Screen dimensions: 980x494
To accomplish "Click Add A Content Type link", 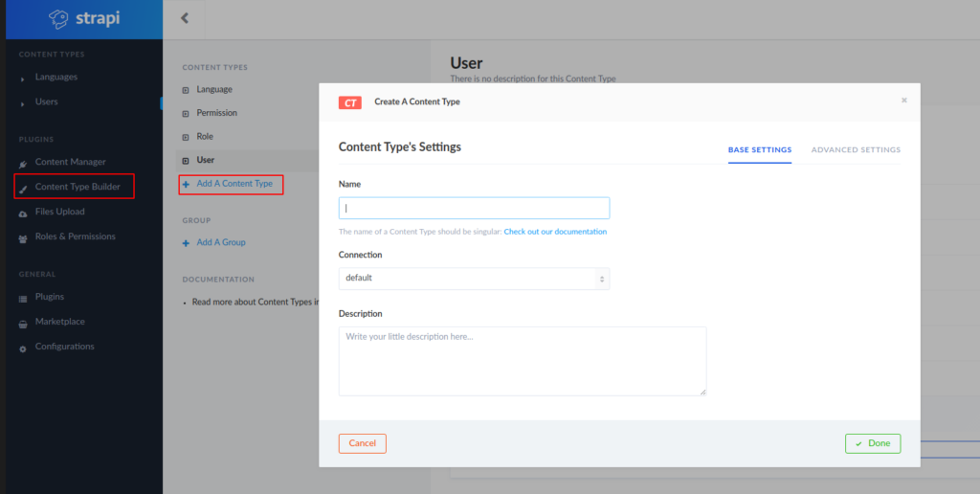I will (234, 184).
